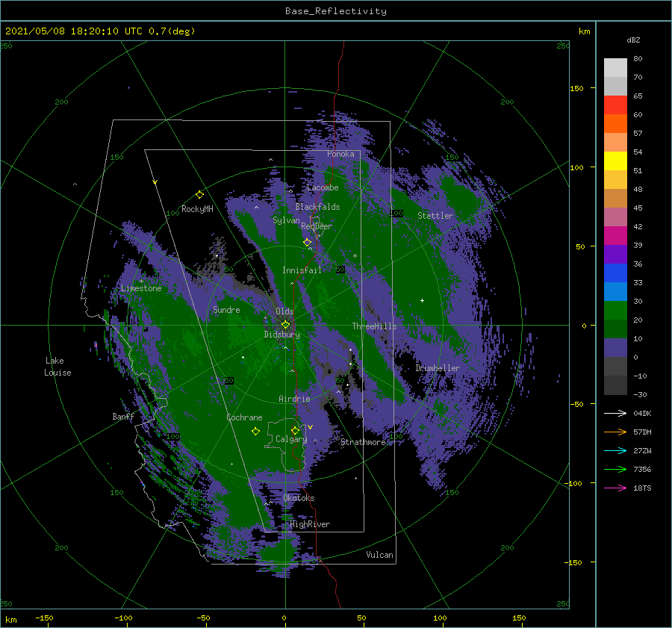The image size is (672, 628).
Task: Click the orange 57DM arrow in legend
Action: pos(615,432)
